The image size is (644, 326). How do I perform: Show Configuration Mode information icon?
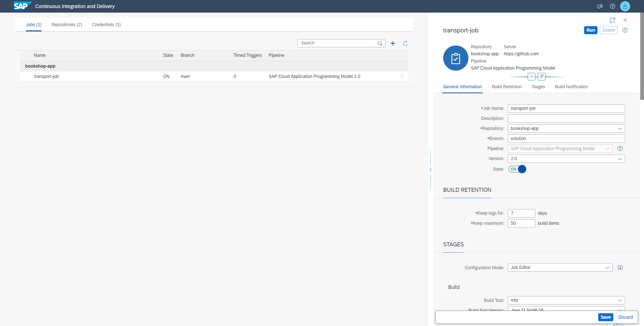point(620,267)
